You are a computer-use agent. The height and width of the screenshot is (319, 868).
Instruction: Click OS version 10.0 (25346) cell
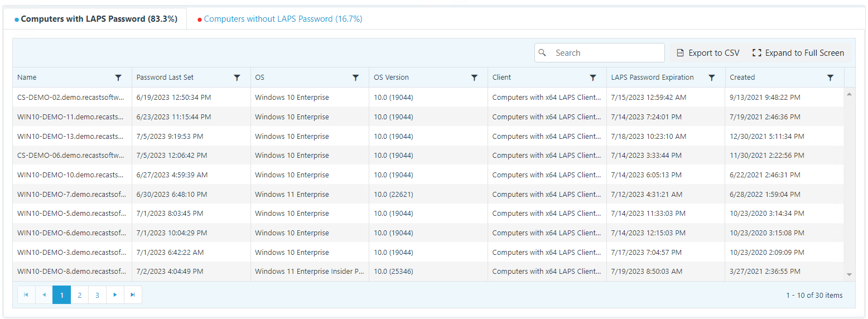point(428,272)
